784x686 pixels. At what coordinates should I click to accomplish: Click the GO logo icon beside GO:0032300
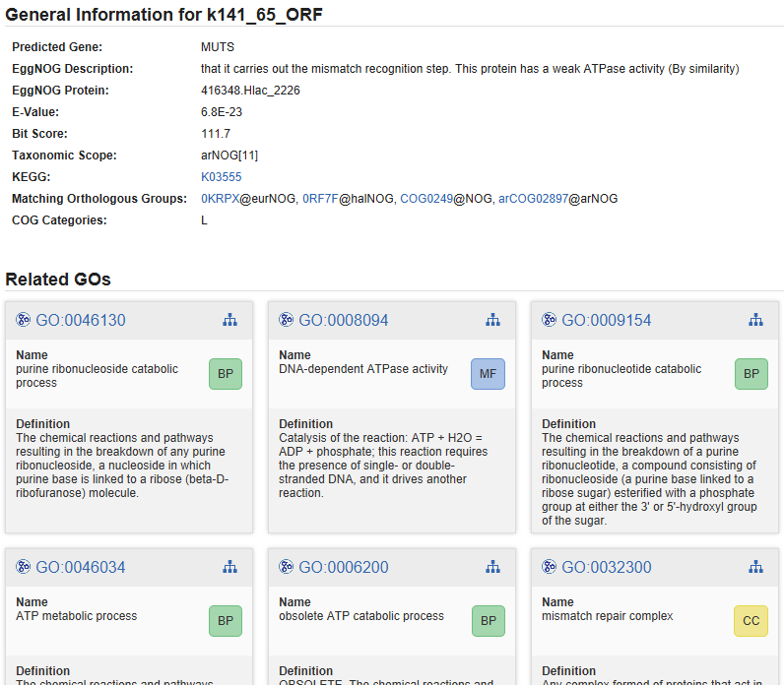[x=550, y=567]
